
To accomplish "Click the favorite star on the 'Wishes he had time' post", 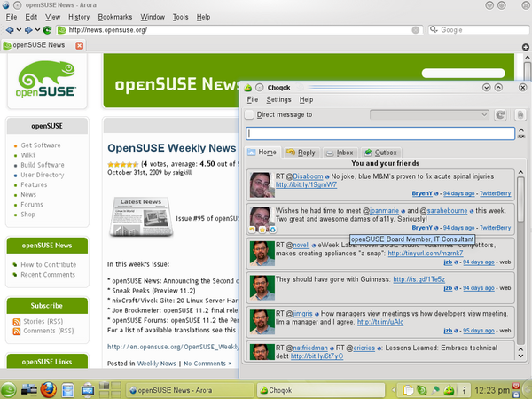I will click(262, 230).
